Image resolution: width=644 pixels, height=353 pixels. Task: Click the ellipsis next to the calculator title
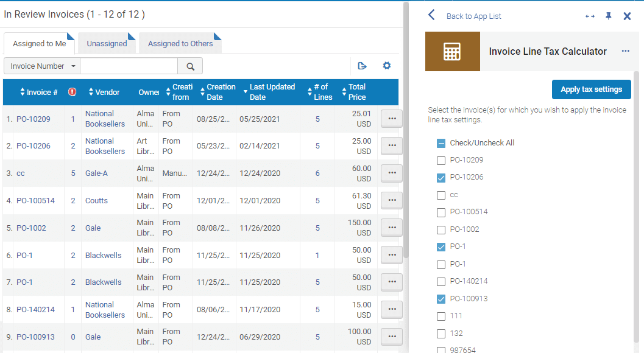coord(625,51)
